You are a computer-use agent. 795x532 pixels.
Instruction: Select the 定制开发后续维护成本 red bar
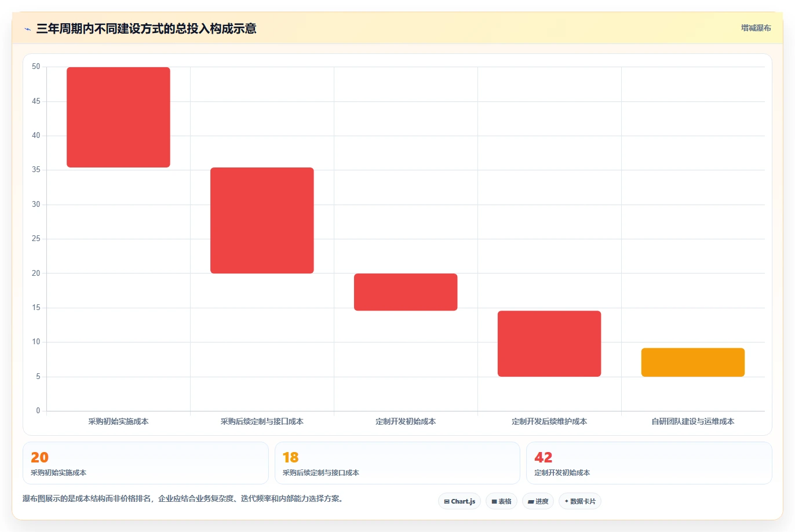click(x=549, y=344)
